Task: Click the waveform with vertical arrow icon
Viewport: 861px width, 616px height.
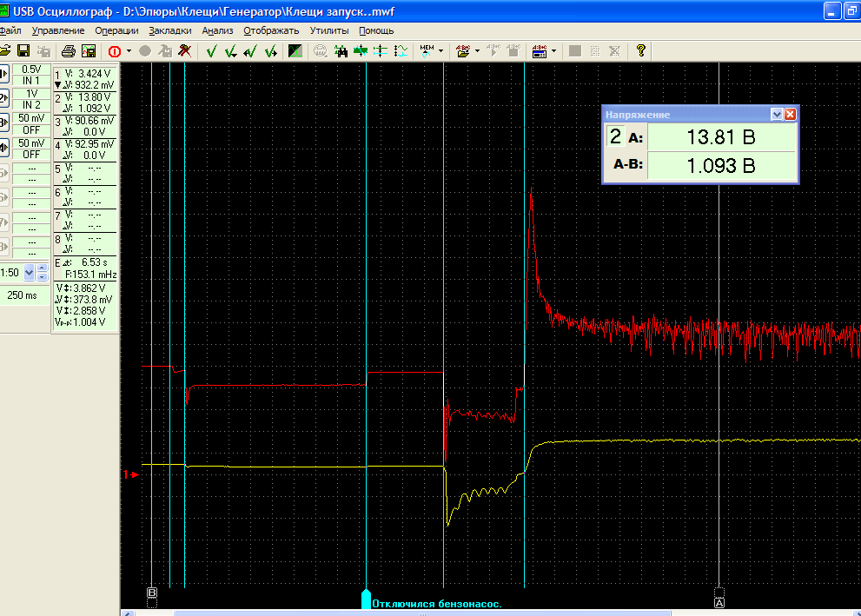Action: [401, 51]
